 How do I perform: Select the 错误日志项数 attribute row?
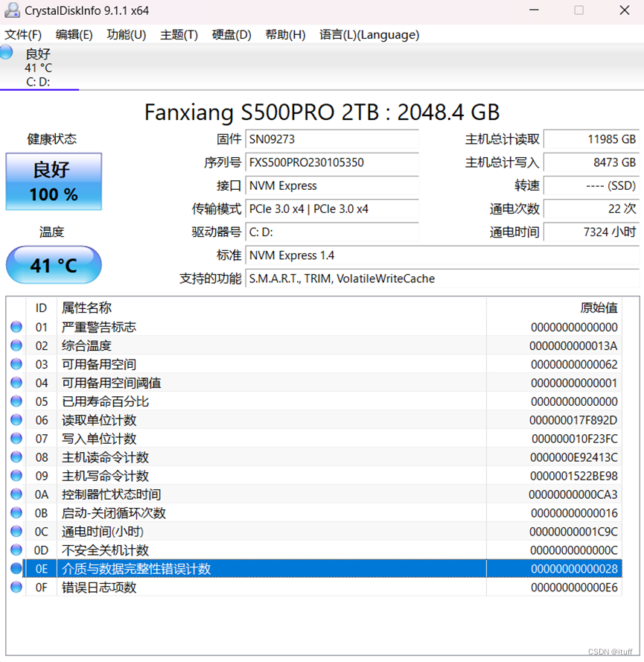tap(314, 587)
